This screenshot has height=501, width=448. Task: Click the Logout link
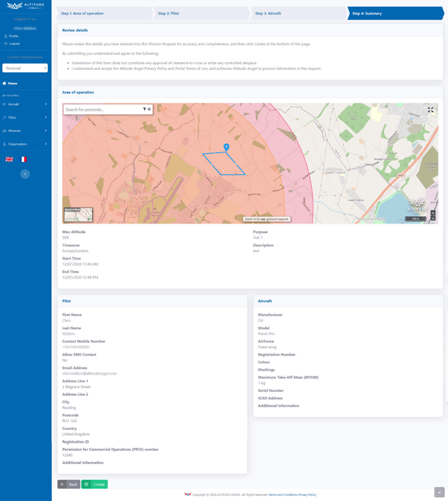[14, 44]
